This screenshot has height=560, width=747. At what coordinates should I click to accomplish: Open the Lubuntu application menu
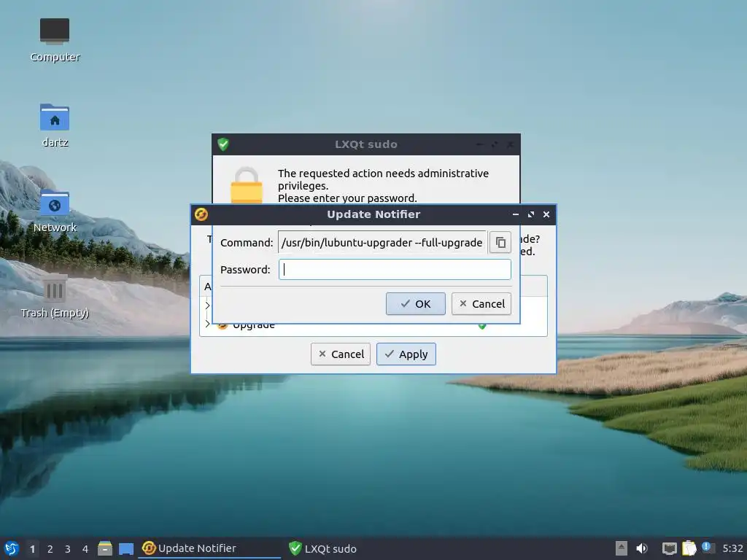(12, 548)
